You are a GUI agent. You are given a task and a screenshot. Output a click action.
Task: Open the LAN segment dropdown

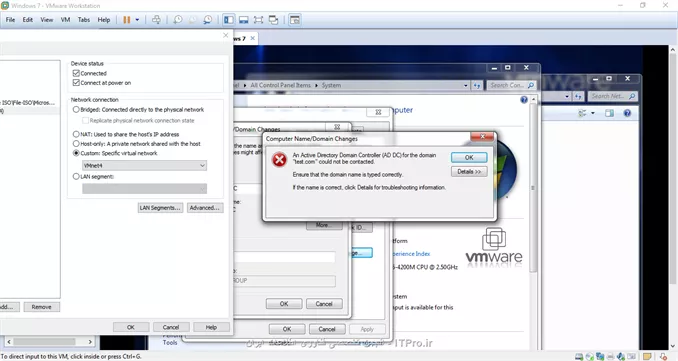144,189
